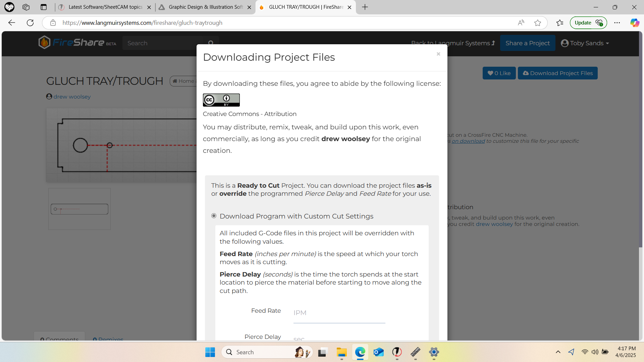Follow the Back to Langmuir Systems link
The width and height of the screenshot is (644, 362).
(453, 43)
